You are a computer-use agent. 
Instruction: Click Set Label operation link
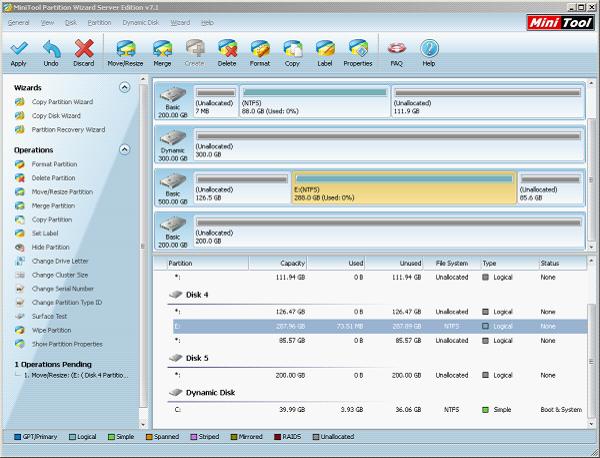(x=45, y=233)
